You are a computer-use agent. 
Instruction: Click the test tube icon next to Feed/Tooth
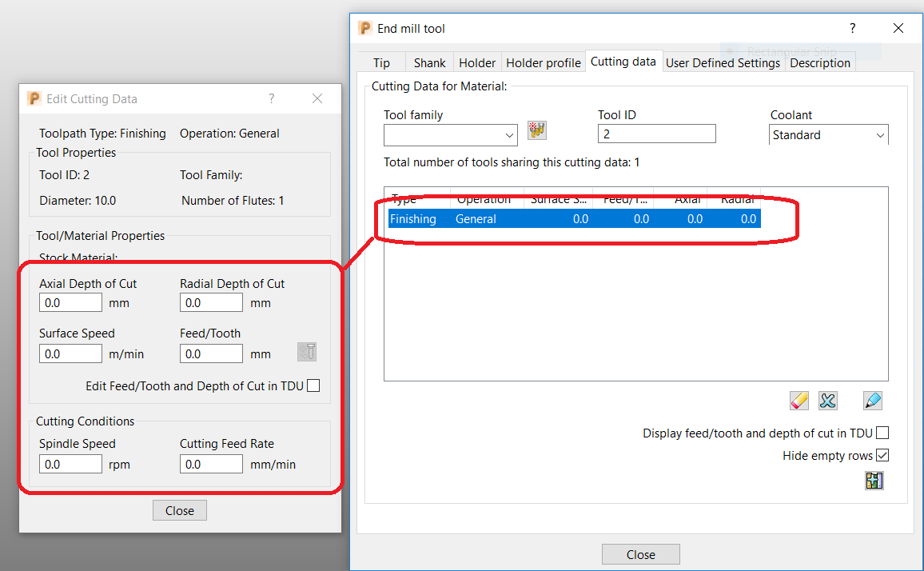click(x=307, y=352)
